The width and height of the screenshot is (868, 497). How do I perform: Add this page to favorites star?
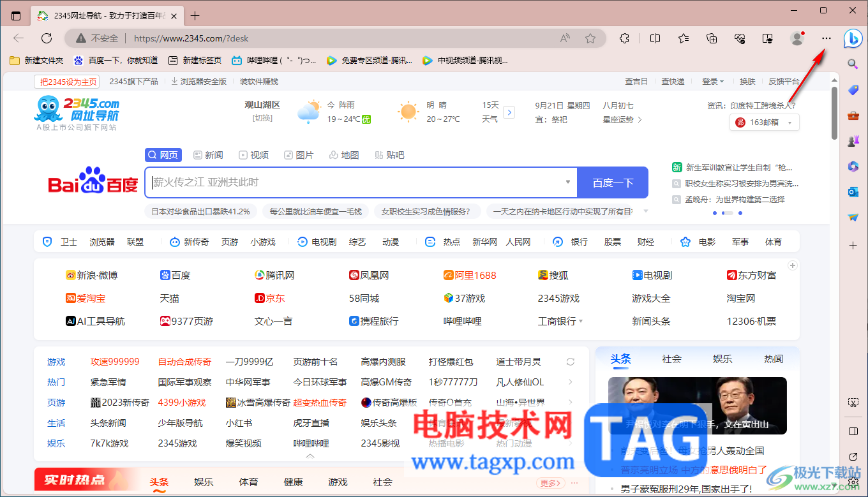click(590, 38)
